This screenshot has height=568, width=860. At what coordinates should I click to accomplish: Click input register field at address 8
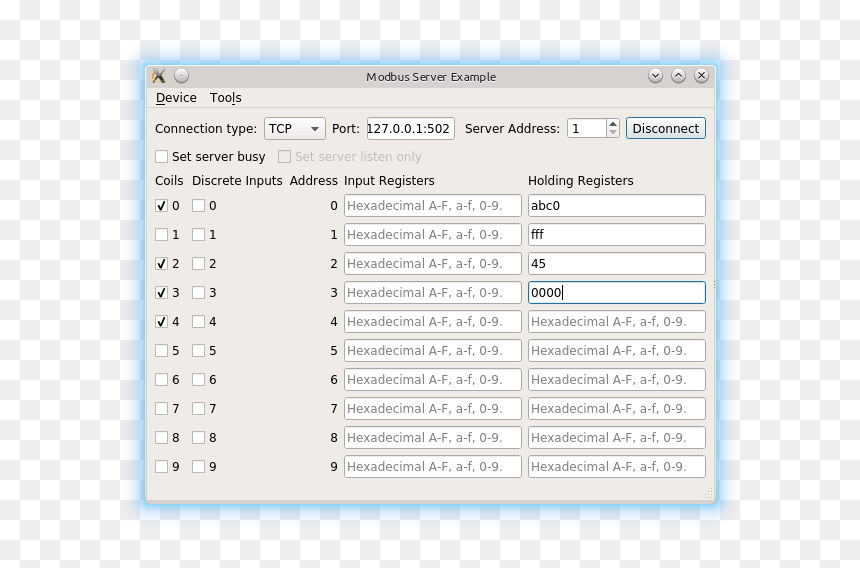click(x=433, y=438)
